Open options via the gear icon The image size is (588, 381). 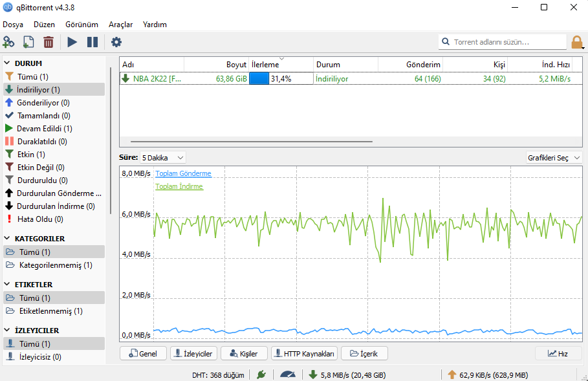pyautogui.click(x=116, y=42)
